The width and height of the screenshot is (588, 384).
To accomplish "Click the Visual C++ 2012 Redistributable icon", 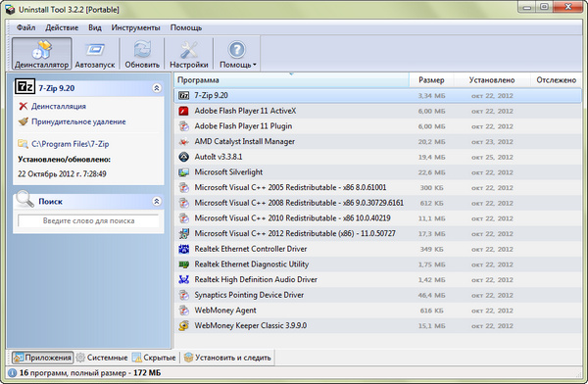I will click(x=184, y=234).
